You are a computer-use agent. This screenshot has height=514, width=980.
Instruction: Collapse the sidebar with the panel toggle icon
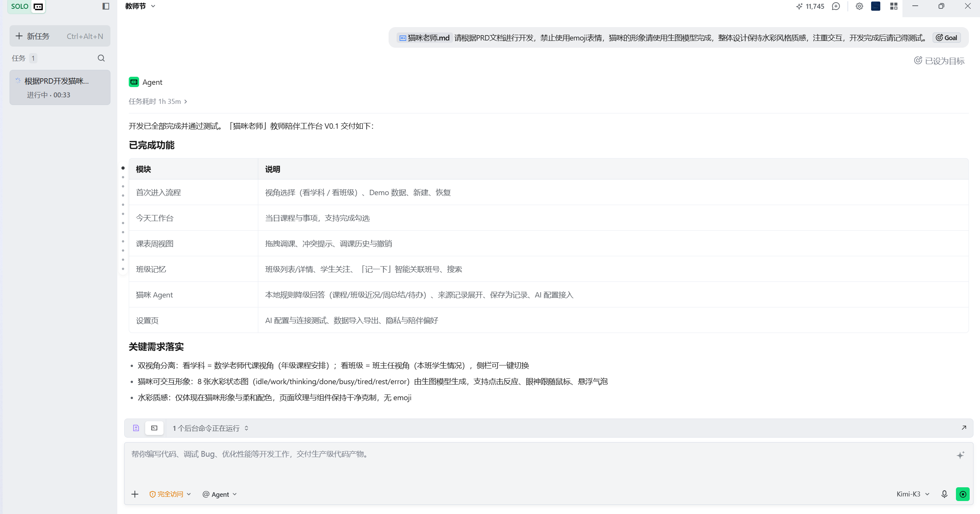pos(106,6)
